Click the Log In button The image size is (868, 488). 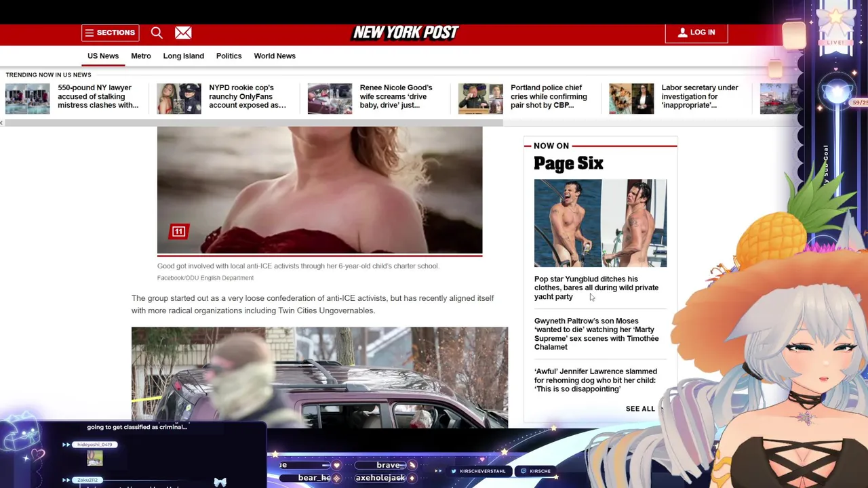(x=696, y=32)
